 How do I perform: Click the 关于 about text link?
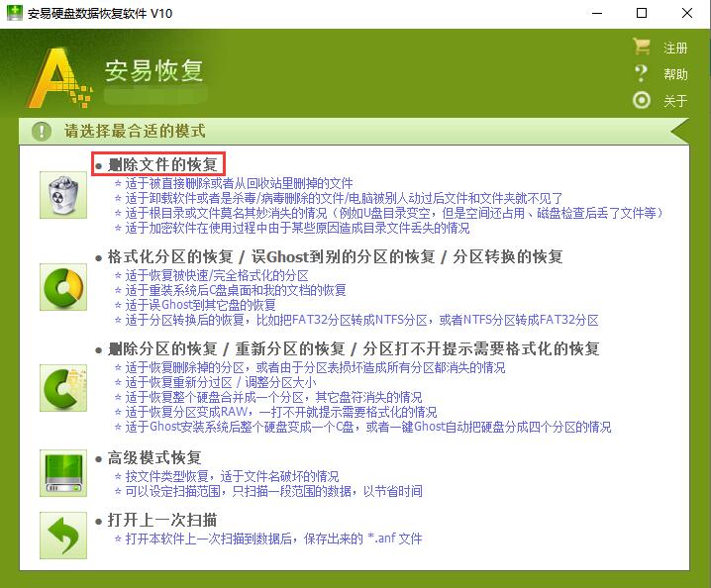point(675,101)
